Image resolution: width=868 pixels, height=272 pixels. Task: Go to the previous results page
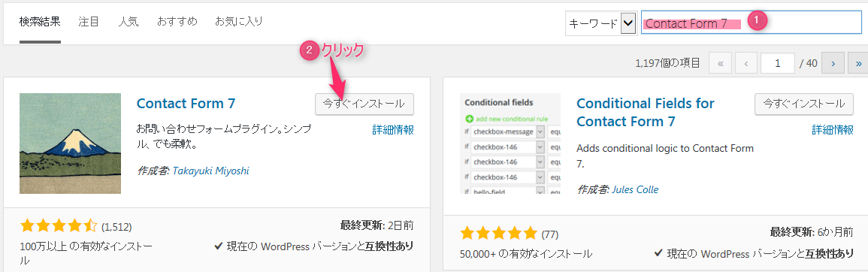(746, 63)
